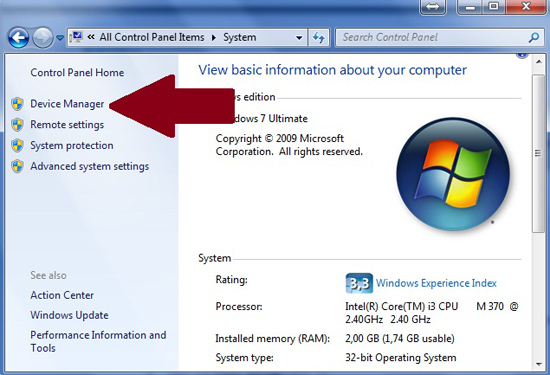Expand the arrow after All Control Panel Items
550x375 pixels.
pos(214,37)
